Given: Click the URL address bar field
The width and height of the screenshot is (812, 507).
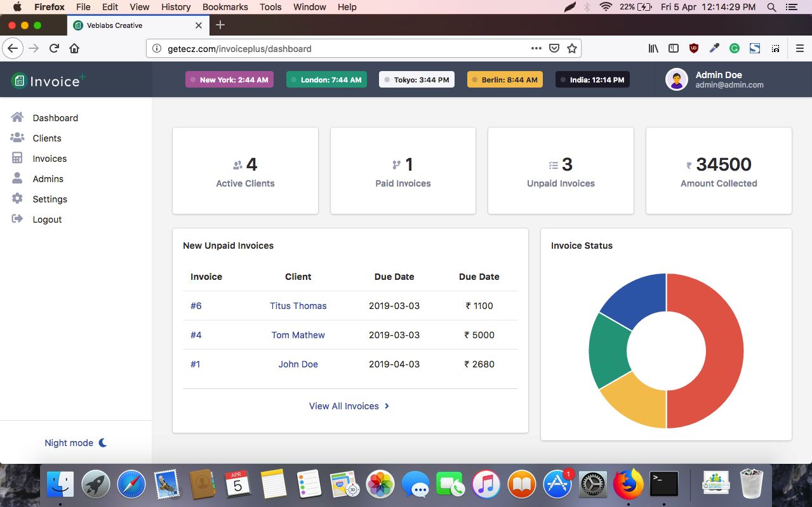Looking at the screenshot, I should 343,48.
